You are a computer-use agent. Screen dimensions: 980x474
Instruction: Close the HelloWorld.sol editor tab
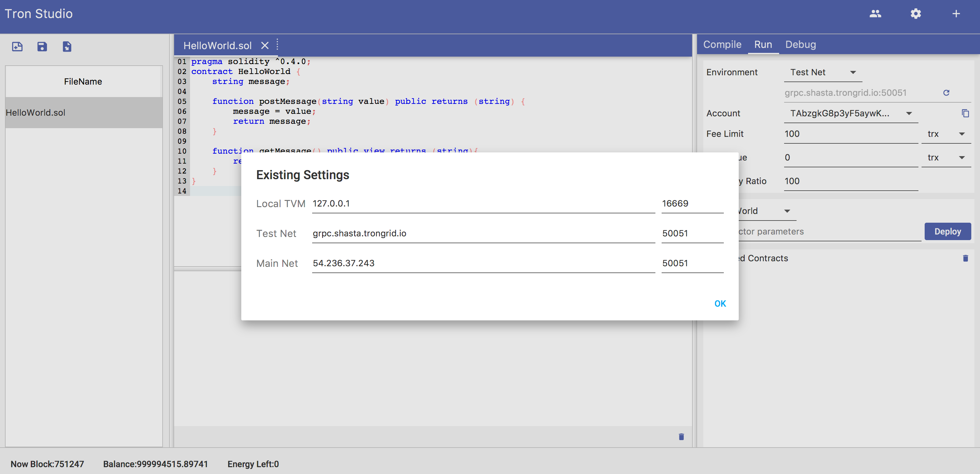tap(265, 46)
